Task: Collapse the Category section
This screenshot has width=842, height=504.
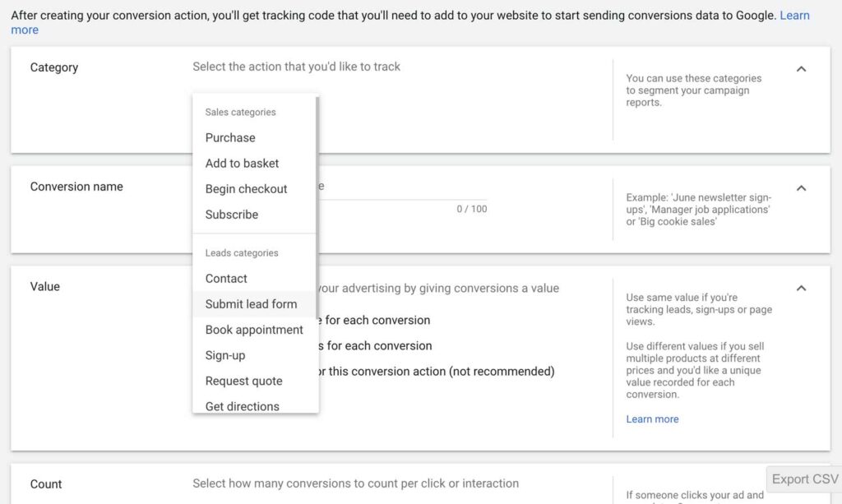Action: [802, 69]
